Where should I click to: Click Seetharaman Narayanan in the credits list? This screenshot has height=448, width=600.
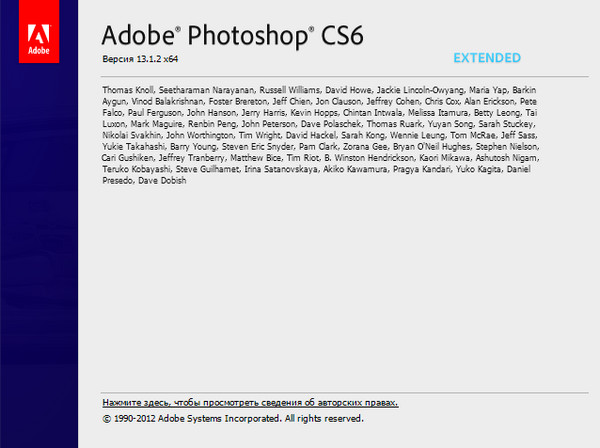click(207, 92)
